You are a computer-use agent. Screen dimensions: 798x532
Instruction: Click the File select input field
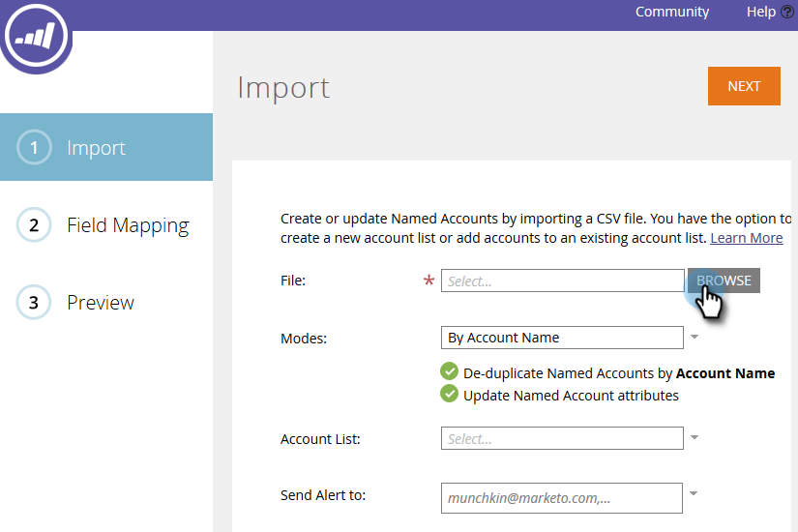coord(562,281)
